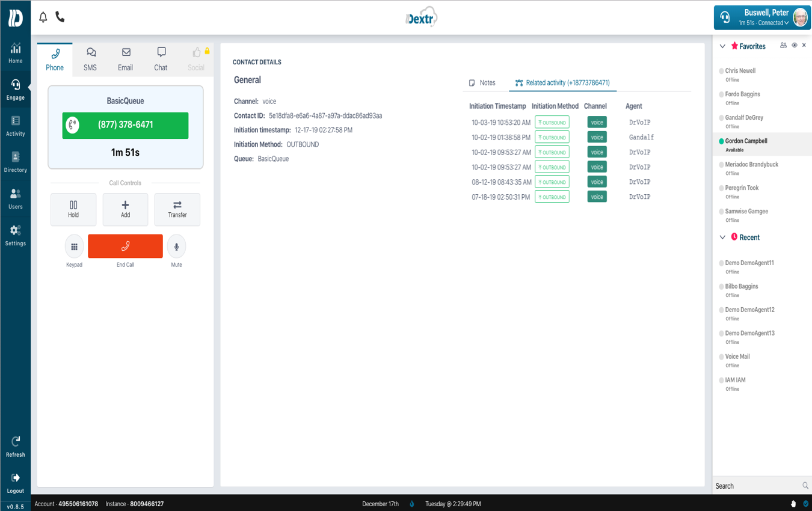Click the Gandalf agent cell

tap(641, 137)
